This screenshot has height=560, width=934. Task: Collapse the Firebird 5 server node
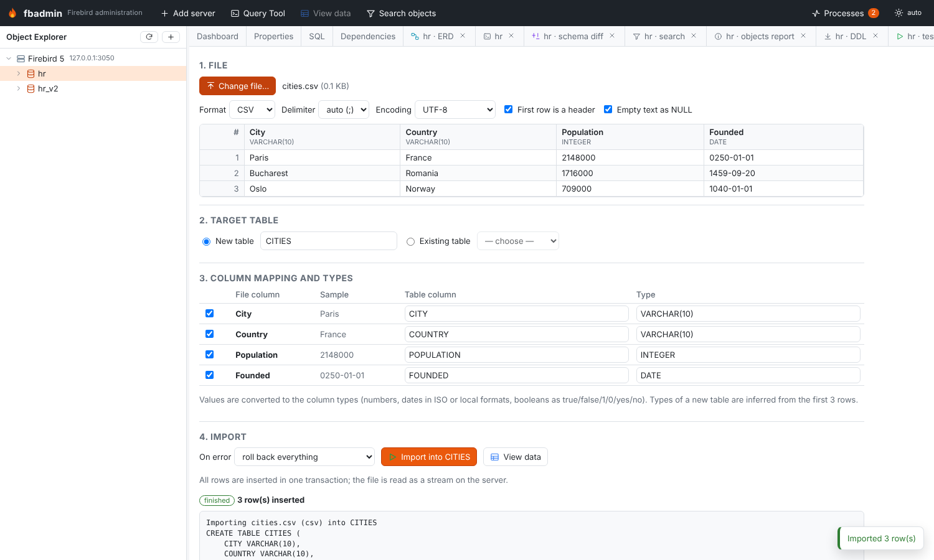click(x=9, y=58)
